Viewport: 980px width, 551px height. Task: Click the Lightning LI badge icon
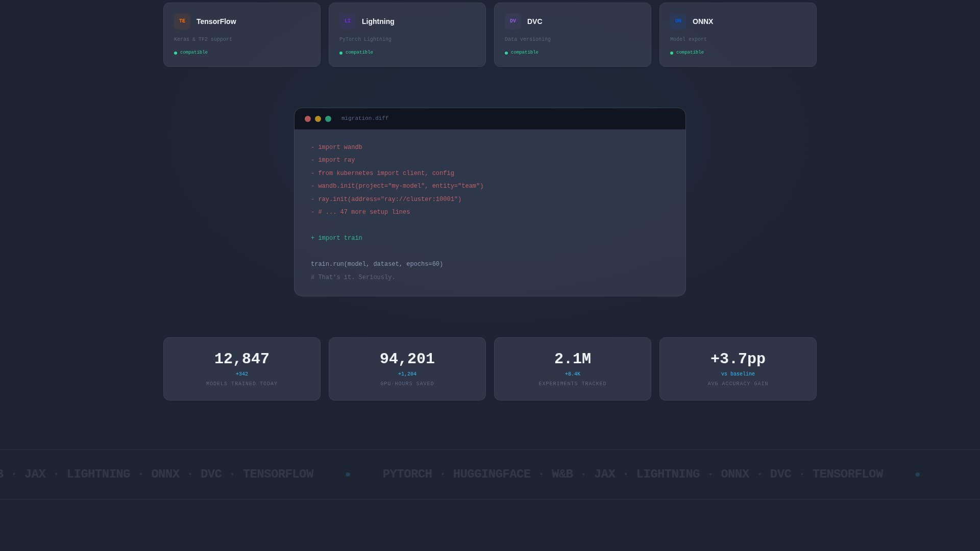348,21
